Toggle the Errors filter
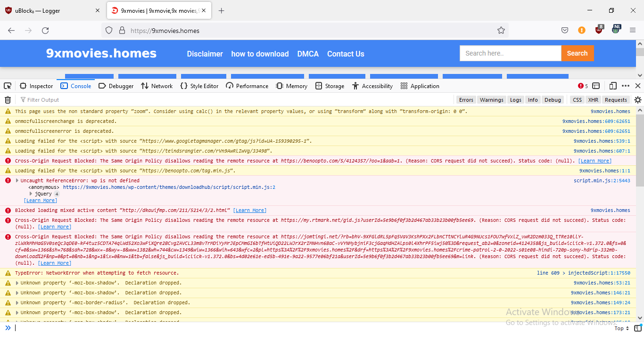 pos(466,100)
